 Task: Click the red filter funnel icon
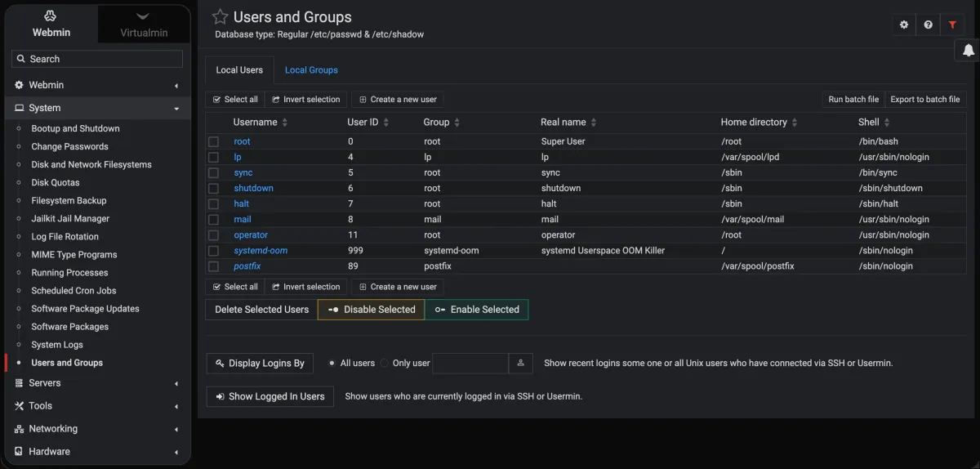pyautogui.click(x=952, y=25)
